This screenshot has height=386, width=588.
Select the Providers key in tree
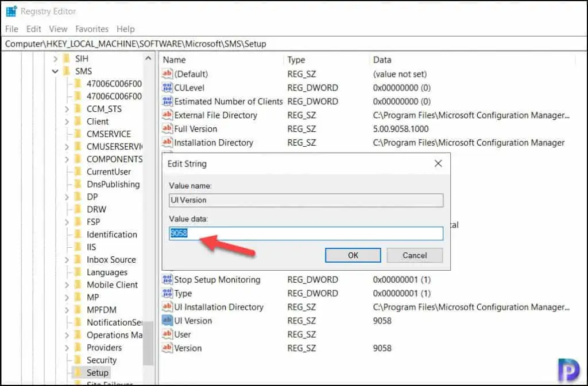(x=105, y=348)
